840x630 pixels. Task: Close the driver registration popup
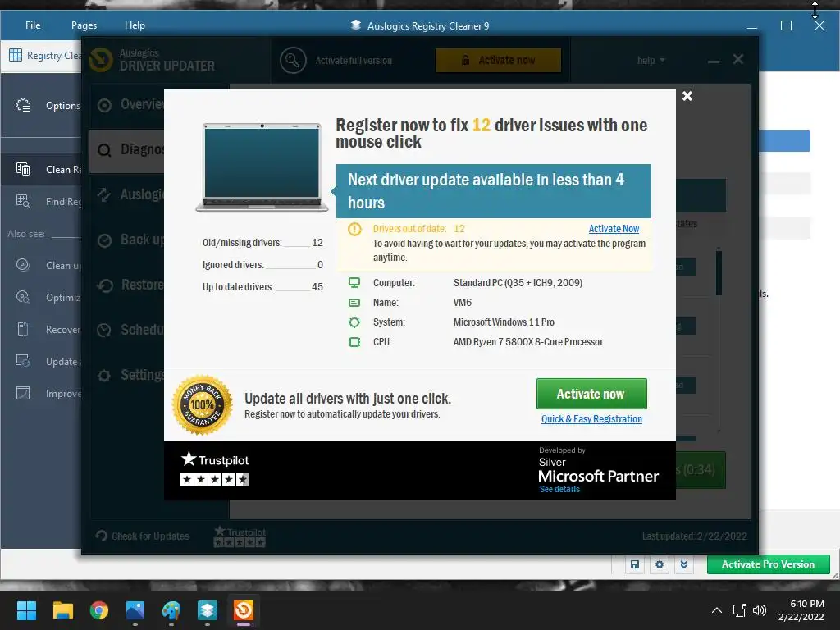(687, 96)
